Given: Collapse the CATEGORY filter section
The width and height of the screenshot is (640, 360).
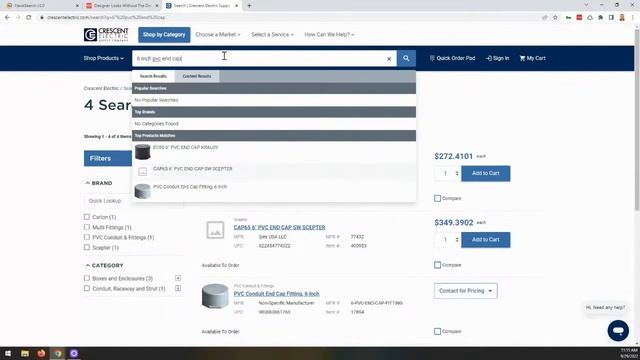Looking at the screenshot, I should pyautogui.click(x=104, y=266).
